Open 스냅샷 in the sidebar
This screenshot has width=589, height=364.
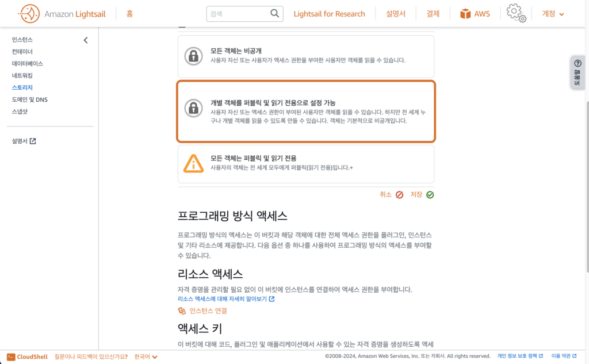[x=20, y=112]
